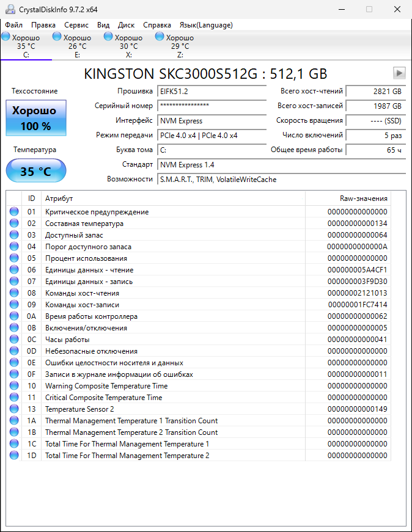Click status orb for attribute 1D

(x=14, y=455)
